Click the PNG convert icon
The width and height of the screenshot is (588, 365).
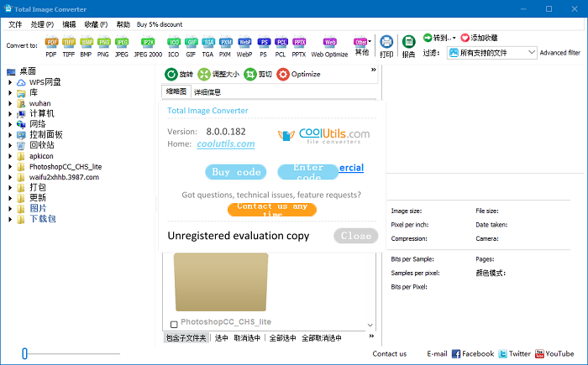[x=103, y=42]
